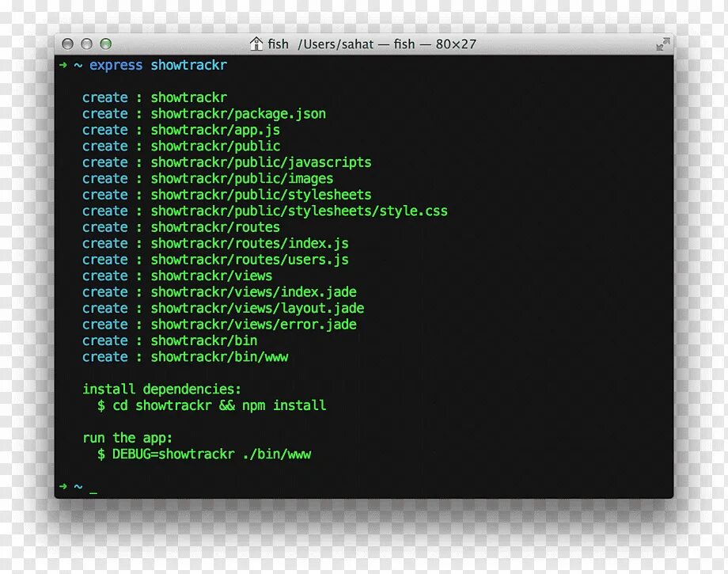Click the line 'showtrackr/package.json'
This screenshot has height=574, width=728.
[238, 114]
